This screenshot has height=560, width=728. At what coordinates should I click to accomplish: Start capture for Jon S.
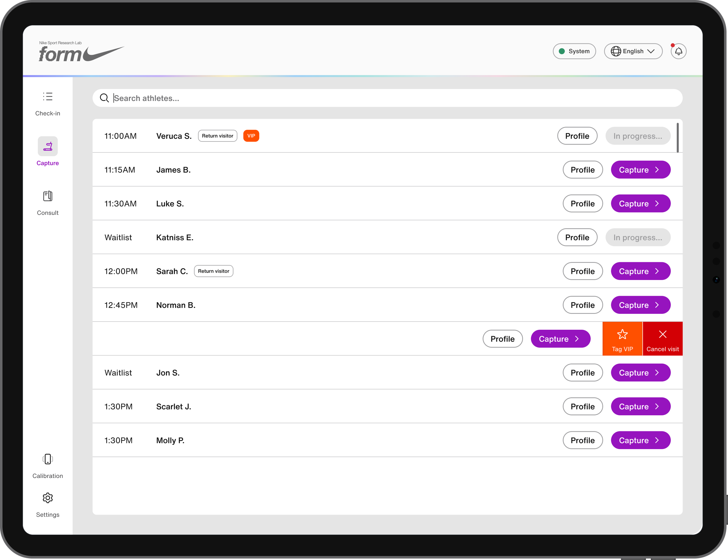[x=640, y=373]
